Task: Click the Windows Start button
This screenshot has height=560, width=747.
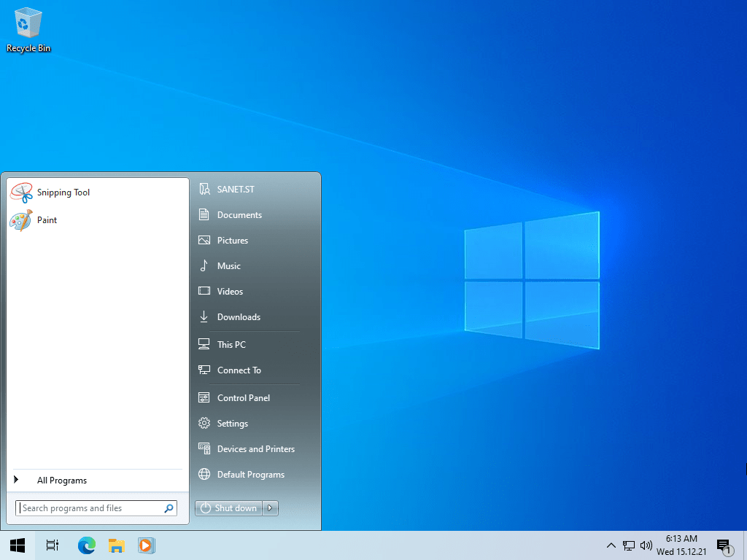Action: (18, 545)
